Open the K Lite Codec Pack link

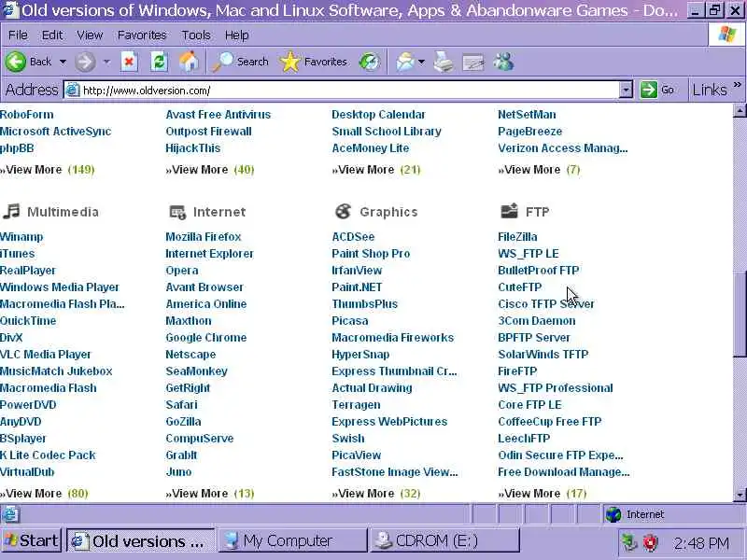(x=48, y=455)
